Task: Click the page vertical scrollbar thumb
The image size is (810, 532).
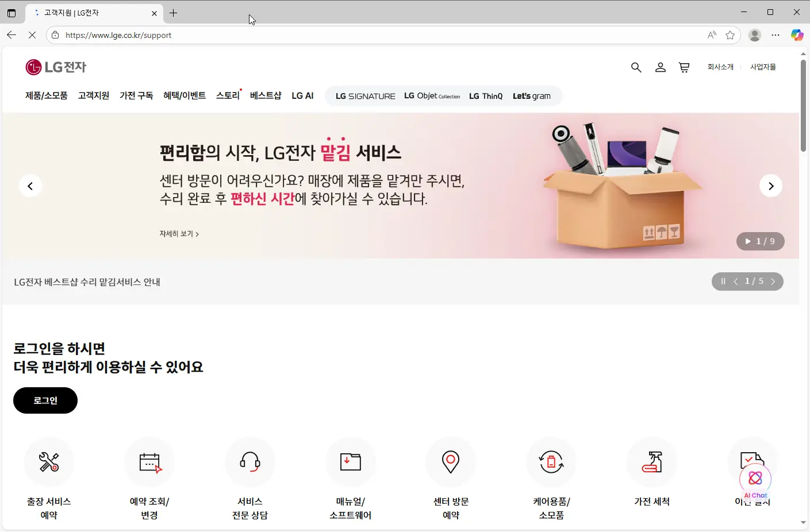Action: pyautogui.click(x=803, y=105)
